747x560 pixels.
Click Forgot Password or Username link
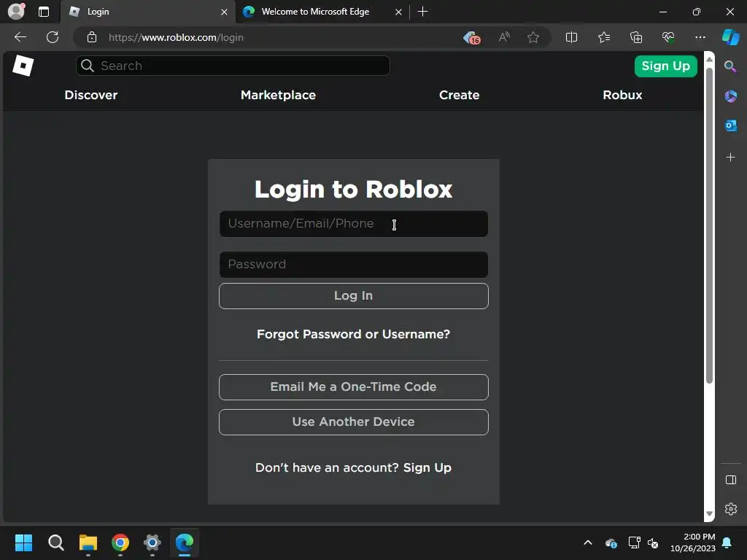[x=353, y=334]
